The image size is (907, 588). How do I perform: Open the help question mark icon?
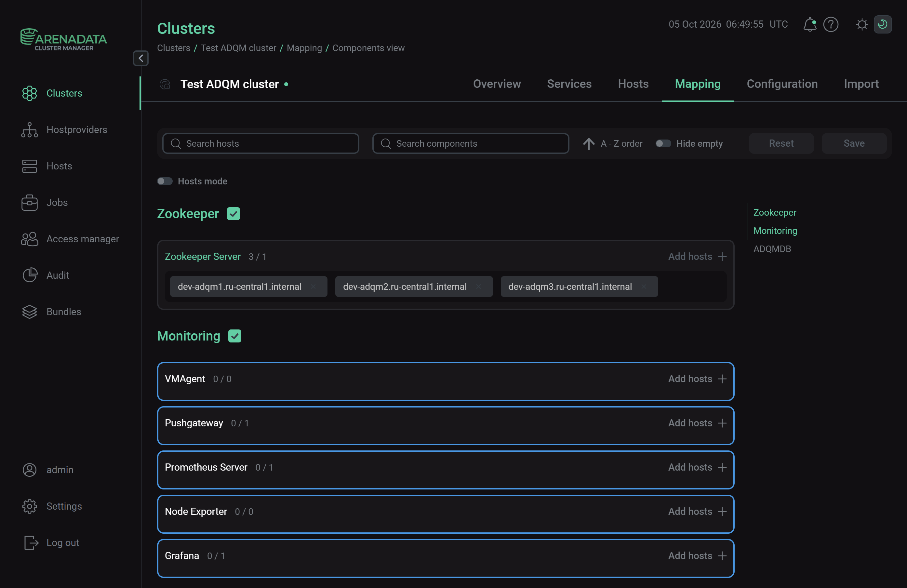click(x=831, y=24)
